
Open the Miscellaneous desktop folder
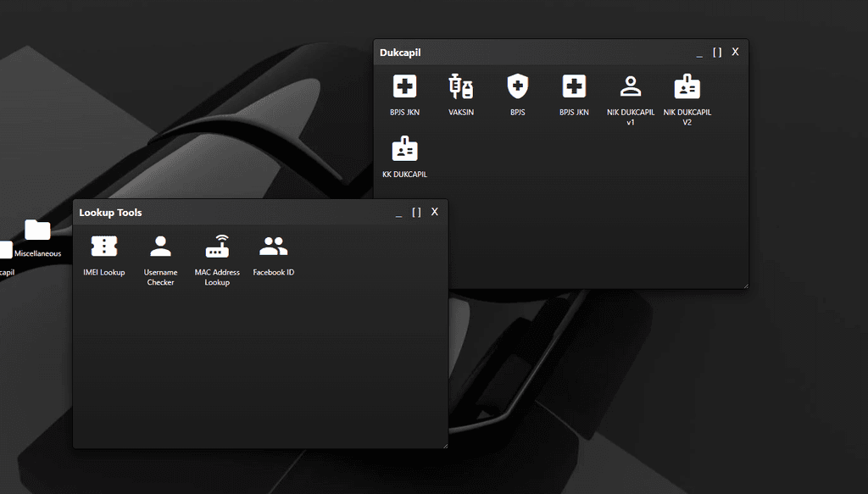(x=37, y=230)
